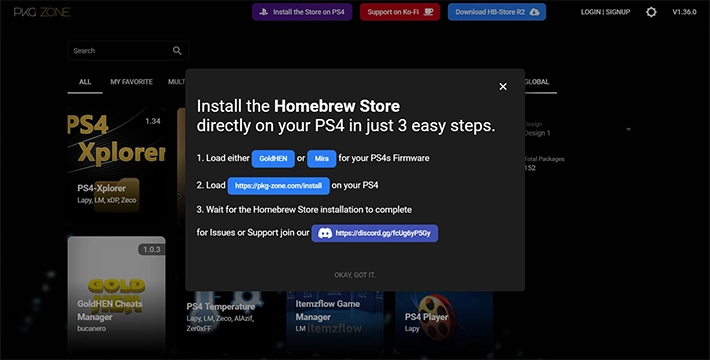Image resolution: width=710 pixels, height=360 pixels.
Task: Click the Discord logo icon in invite button
Action: pos(325,233)
